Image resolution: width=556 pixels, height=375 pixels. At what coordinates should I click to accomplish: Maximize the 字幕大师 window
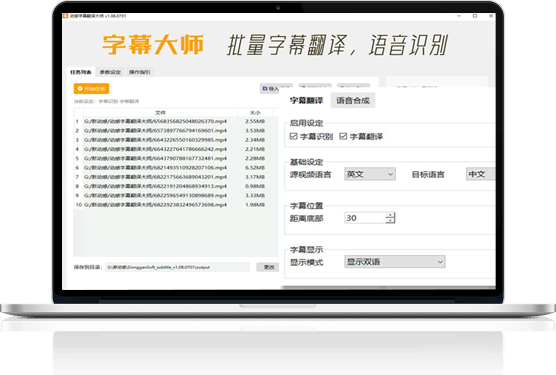[475, 16]
